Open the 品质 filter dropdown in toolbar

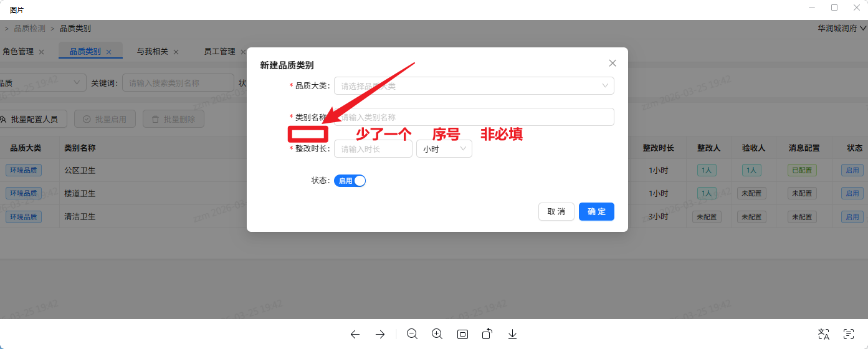pos(42,83)
